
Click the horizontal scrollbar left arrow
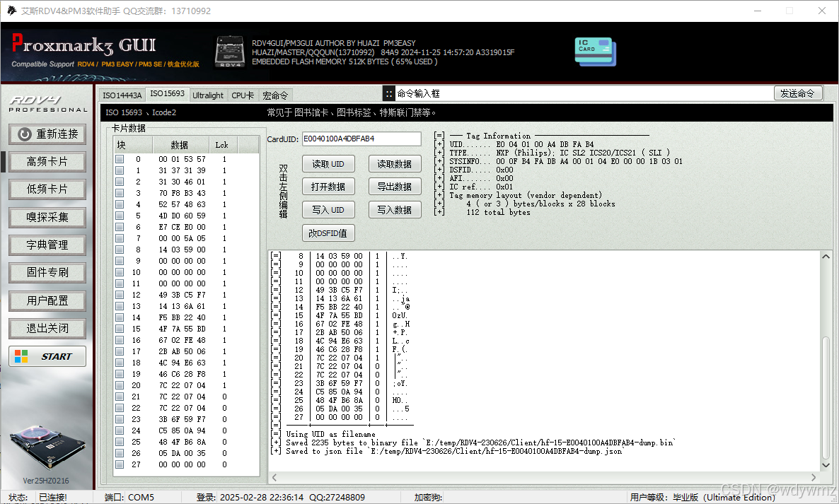coord(274,477)
